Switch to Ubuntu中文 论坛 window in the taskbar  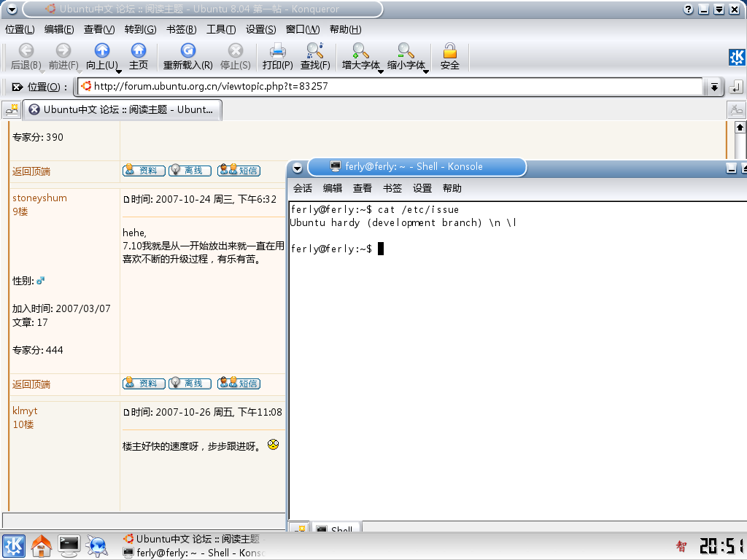tap(193, 539)
